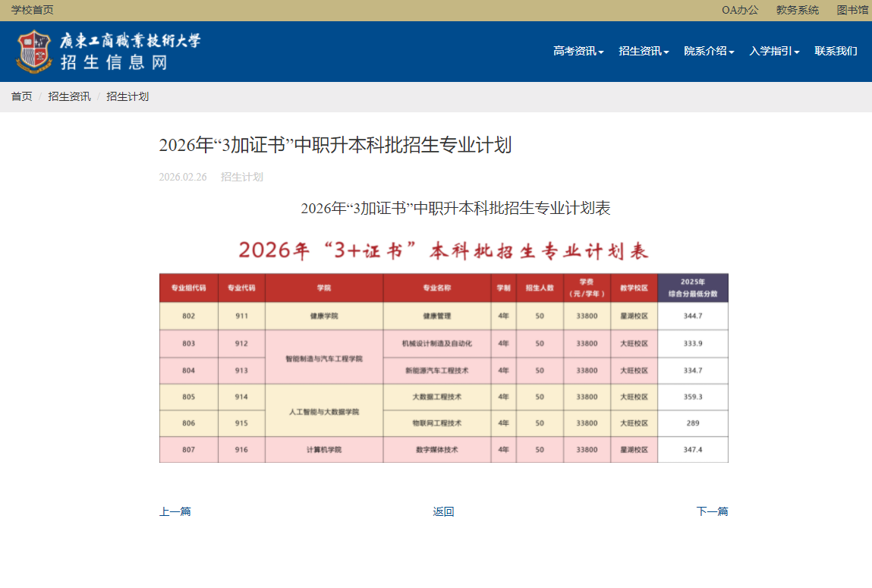Open the 院系介绍 department dropdown

(707, 51)
